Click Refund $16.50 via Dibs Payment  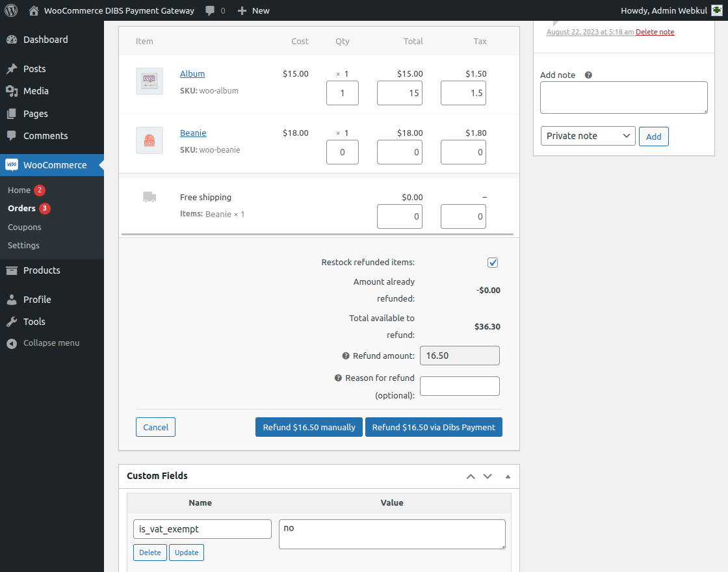click(x=434, y=427)
